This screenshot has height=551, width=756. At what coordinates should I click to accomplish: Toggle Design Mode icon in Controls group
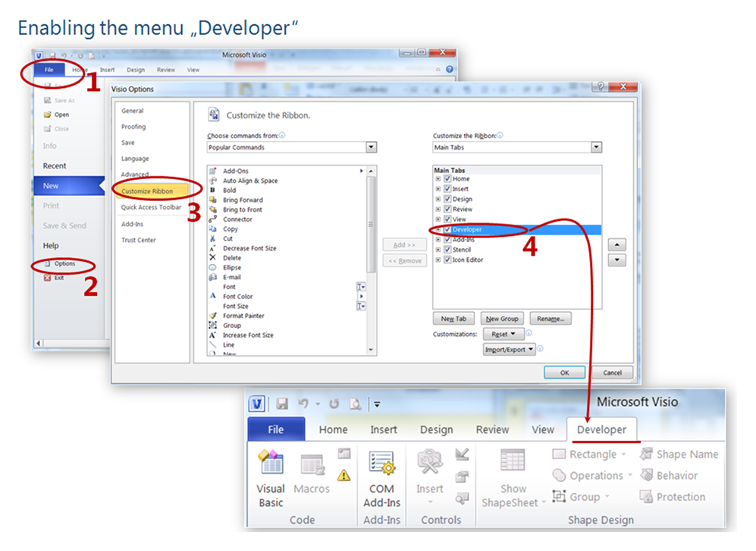click(x=462, y=454)
